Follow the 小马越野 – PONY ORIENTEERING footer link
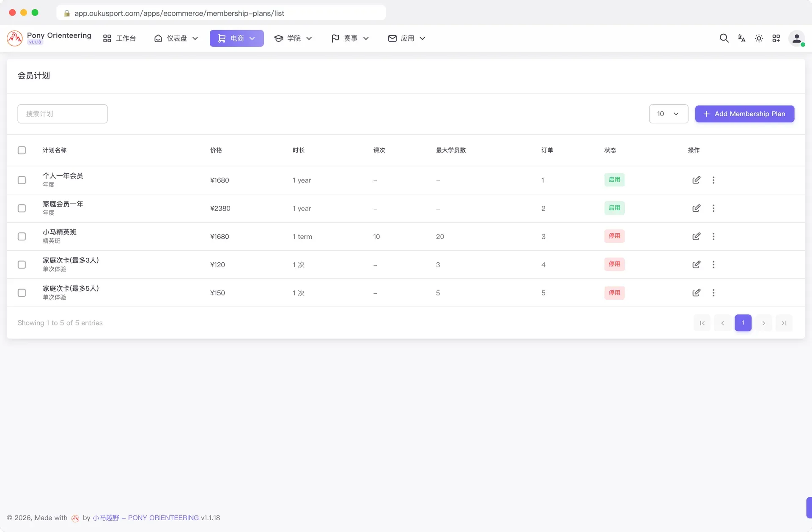This screenshot has width=812, height=532. pyautogui.click(x=145, y=518)
